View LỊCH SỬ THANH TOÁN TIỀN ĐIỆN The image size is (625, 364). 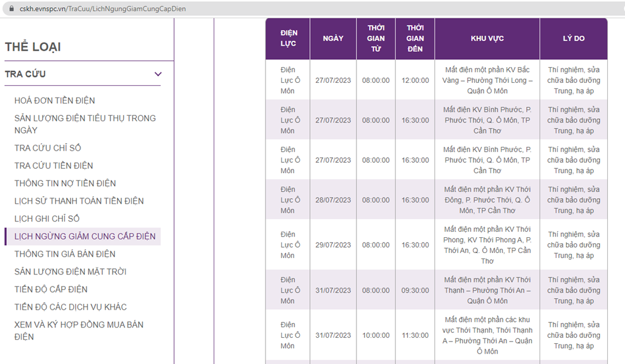79,201
